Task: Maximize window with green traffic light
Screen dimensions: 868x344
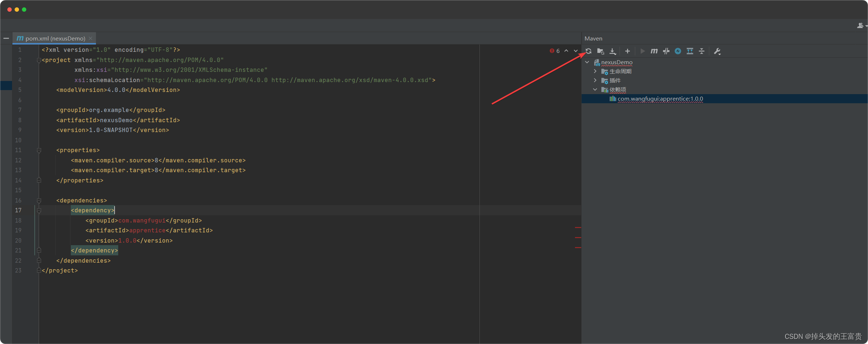Action: coord(24,9)
